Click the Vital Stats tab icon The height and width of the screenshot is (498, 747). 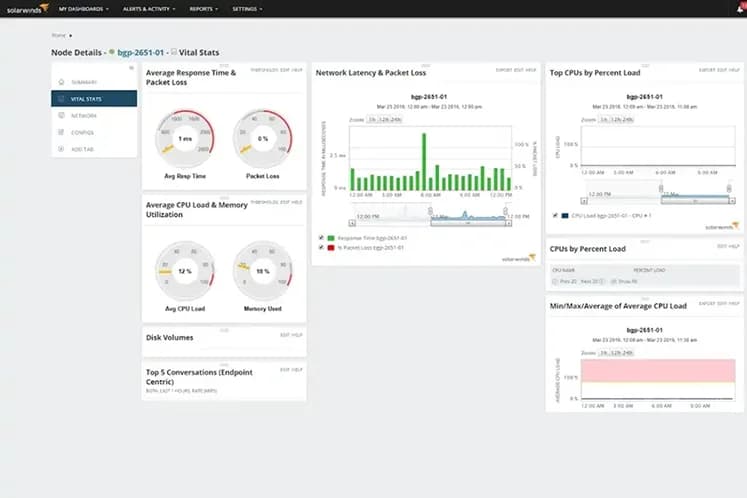(x=61, y=99)
